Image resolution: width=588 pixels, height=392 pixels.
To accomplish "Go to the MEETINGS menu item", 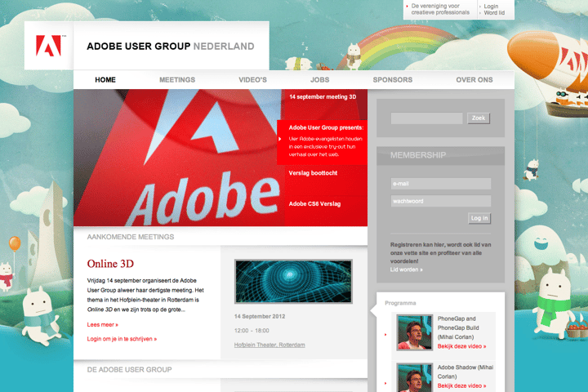I will point(177,80).
